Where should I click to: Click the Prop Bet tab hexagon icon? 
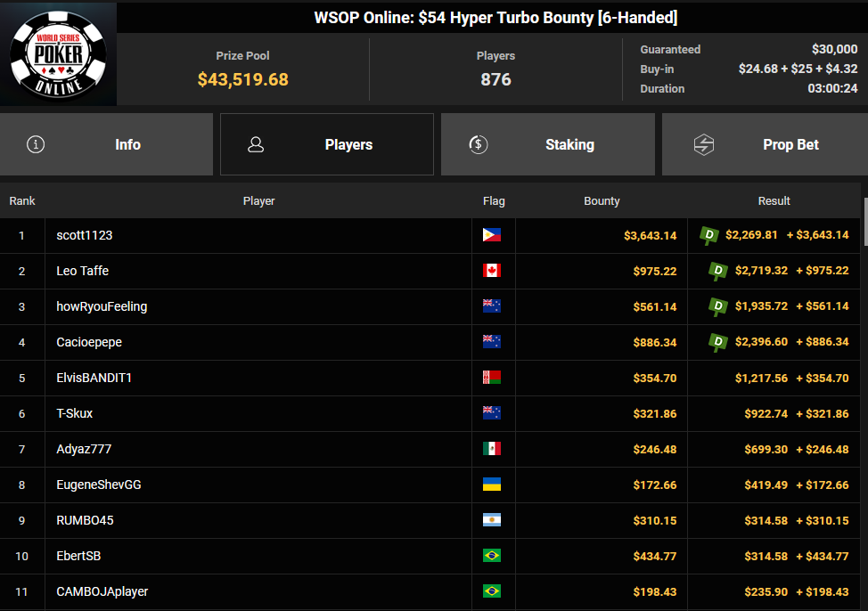point(704,144)
